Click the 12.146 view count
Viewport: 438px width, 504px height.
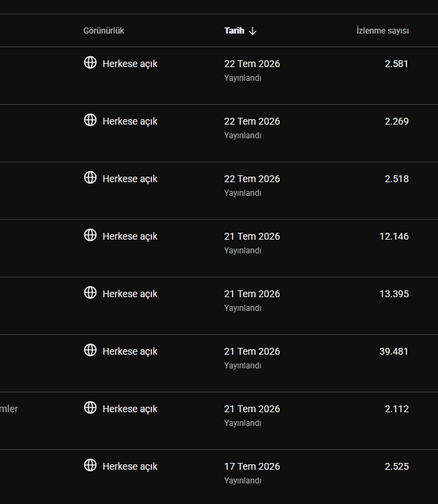click(x=394, y=236)
